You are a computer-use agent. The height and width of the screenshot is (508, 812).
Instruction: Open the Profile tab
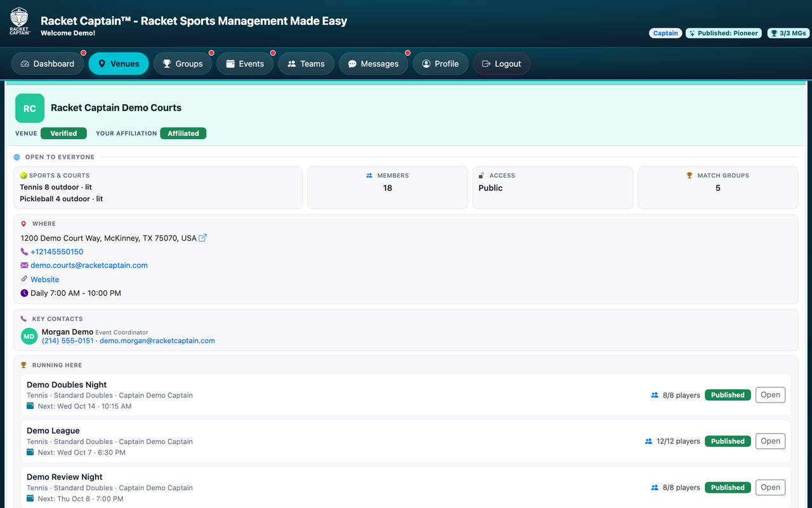pos(440,63)
